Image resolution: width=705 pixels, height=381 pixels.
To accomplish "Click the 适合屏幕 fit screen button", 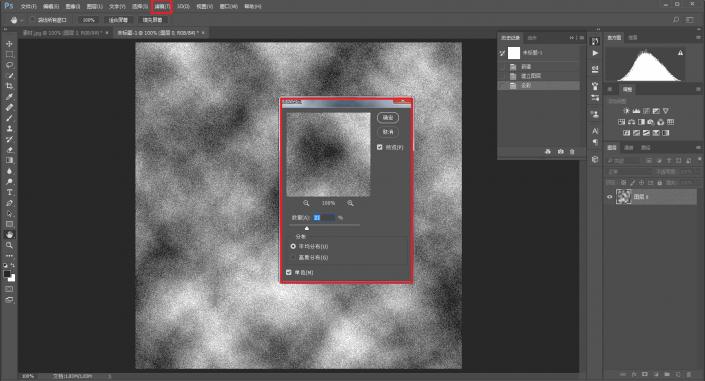I will tap(118, 20).
